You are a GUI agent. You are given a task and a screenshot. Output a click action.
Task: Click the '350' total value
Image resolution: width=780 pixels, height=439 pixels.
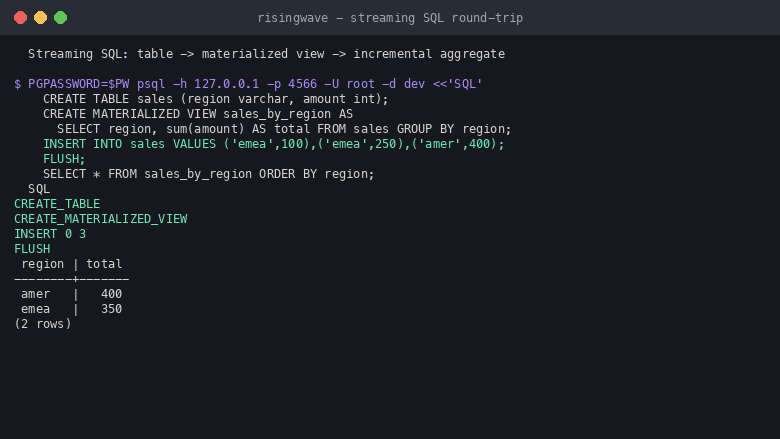click(111, 309)
